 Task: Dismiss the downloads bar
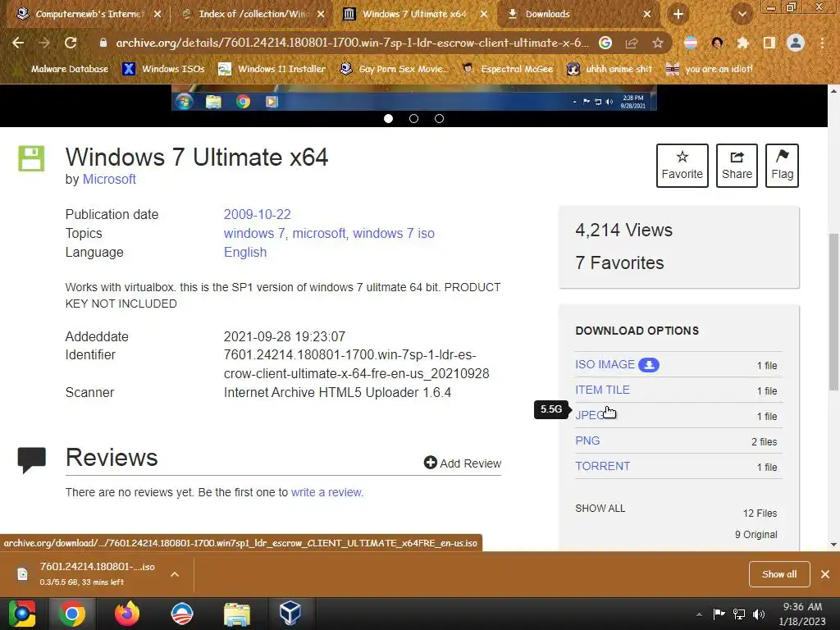tap(825, 574)
